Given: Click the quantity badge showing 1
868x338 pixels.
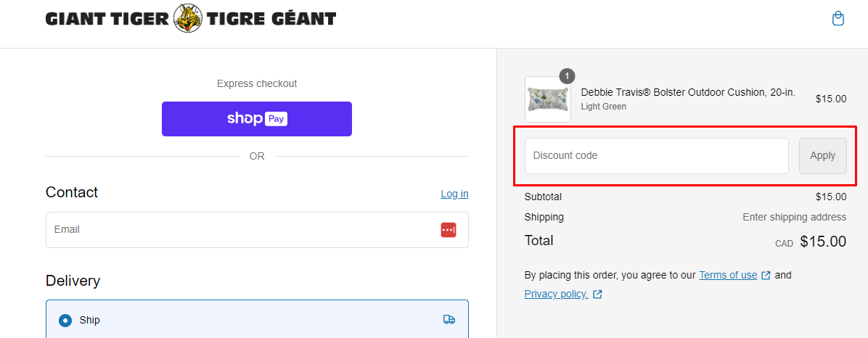Looking at the screenshot, I should pos(567,75).
